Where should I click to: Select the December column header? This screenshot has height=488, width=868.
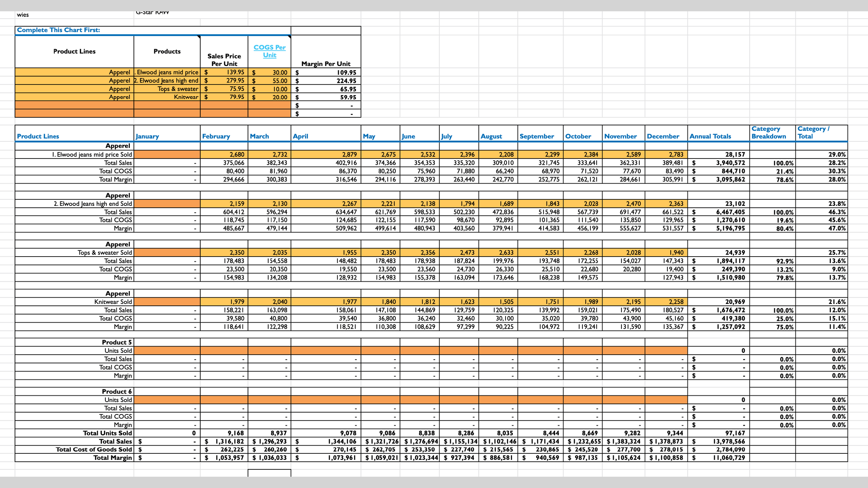click(x=666, y=133)
